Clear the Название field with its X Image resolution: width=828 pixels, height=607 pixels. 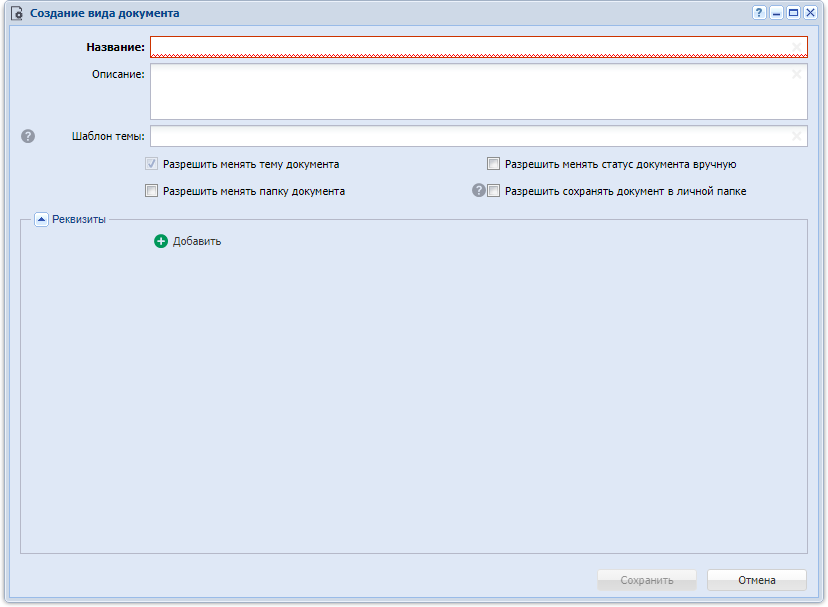point(796,47)
